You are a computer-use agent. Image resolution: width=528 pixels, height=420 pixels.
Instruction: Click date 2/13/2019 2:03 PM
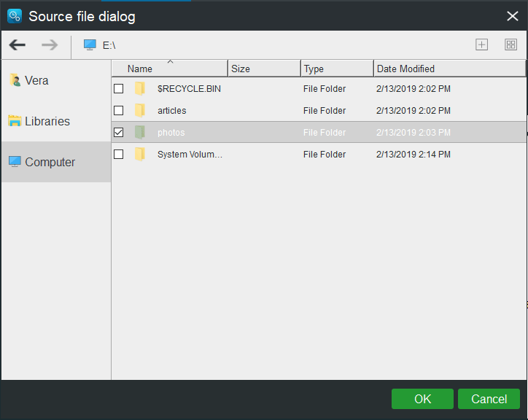pos(414,133)
